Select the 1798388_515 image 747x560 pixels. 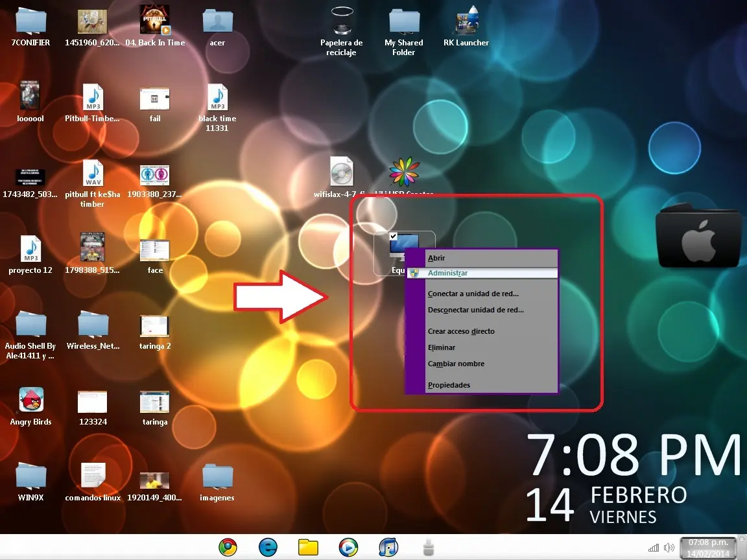(93, 247)
